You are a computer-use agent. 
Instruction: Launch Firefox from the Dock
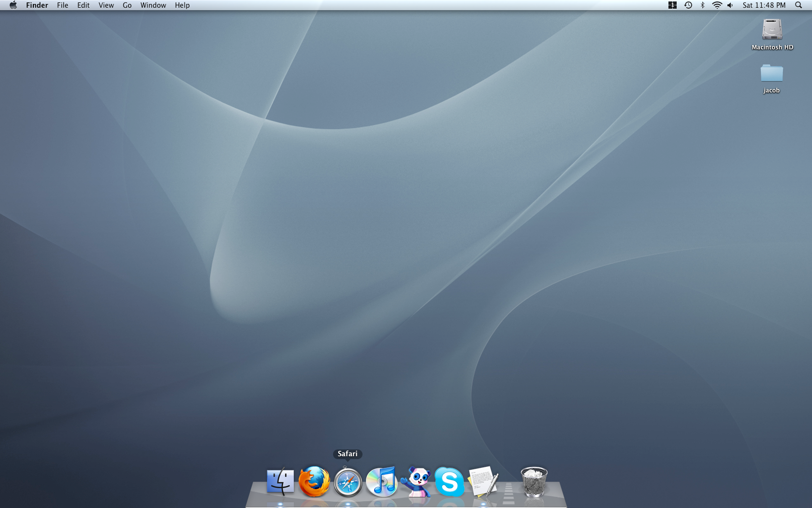(x=314, y=482)
